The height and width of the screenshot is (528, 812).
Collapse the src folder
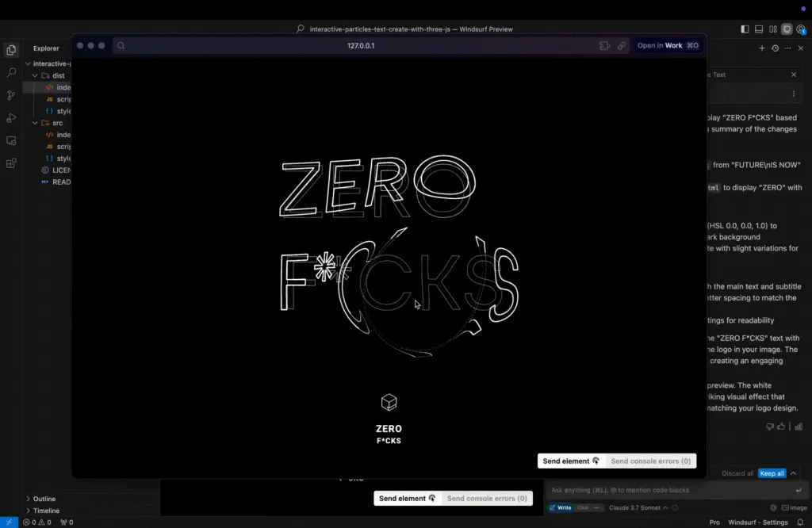coord(35,123)
